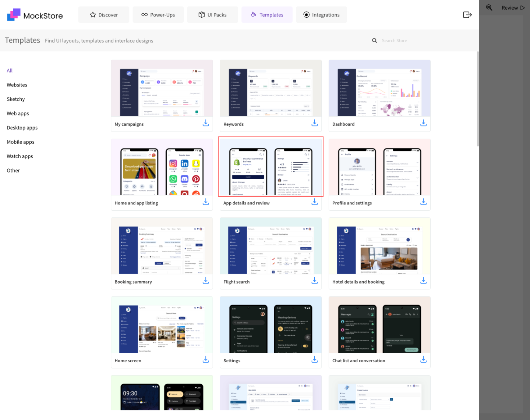This screenshot has width=530, height=420.
Task: Switch to the Power-Ups tab
Action: [158, 15]
